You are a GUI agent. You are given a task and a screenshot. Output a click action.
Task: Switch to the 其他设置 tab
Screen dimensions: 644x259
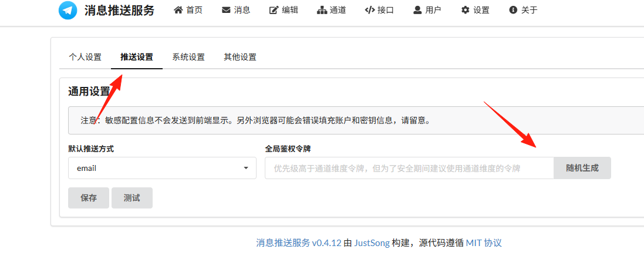[240, 57]
